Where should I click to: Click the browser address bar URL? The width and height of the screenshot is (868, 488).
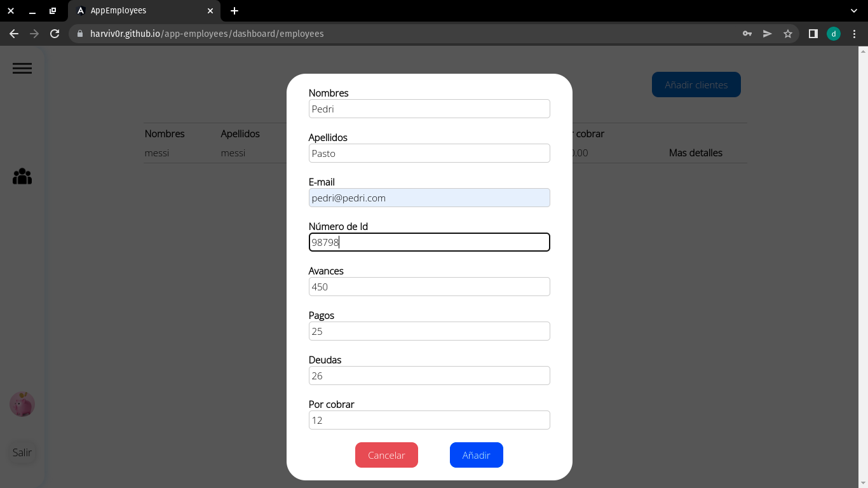coord(207,34)
